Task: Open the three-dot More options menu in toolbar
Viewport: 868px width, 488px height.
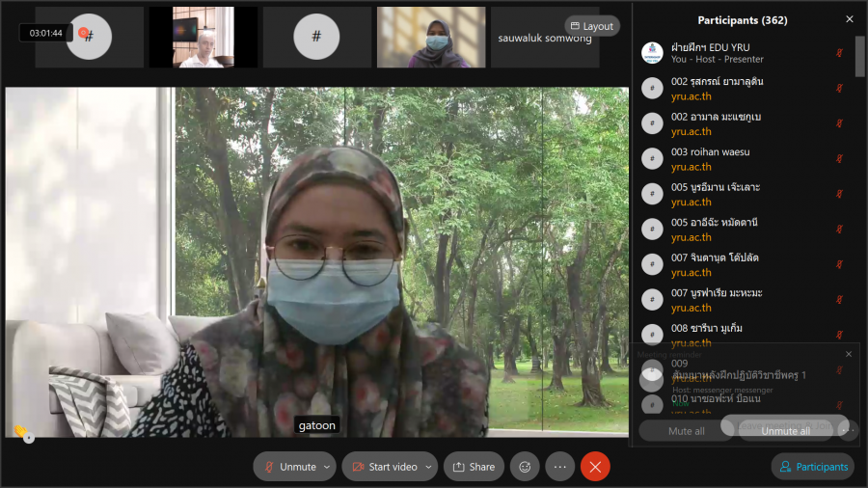Action: [559, 467]
